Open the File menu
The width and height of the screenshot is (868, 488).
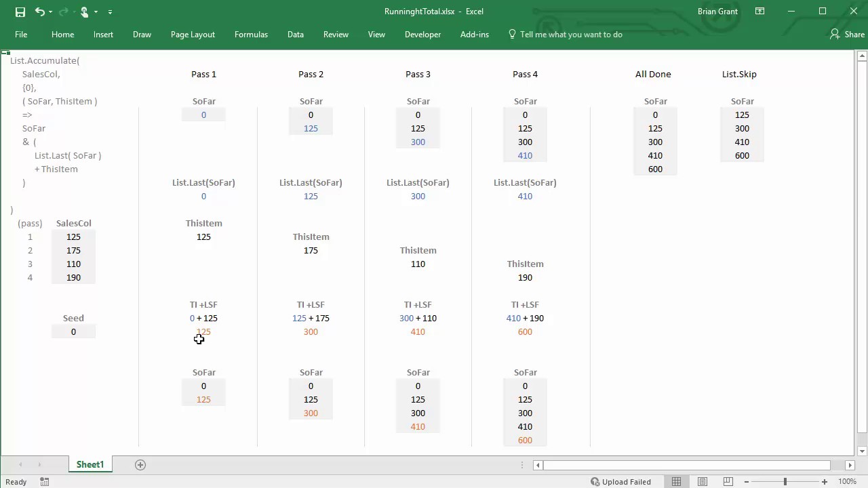point(21,35)
